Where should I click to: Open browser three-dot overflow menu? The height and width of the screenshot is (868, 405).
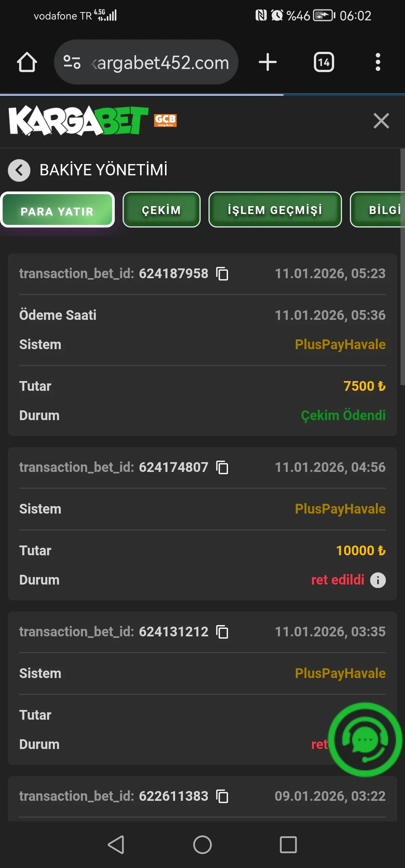(378, 62)
